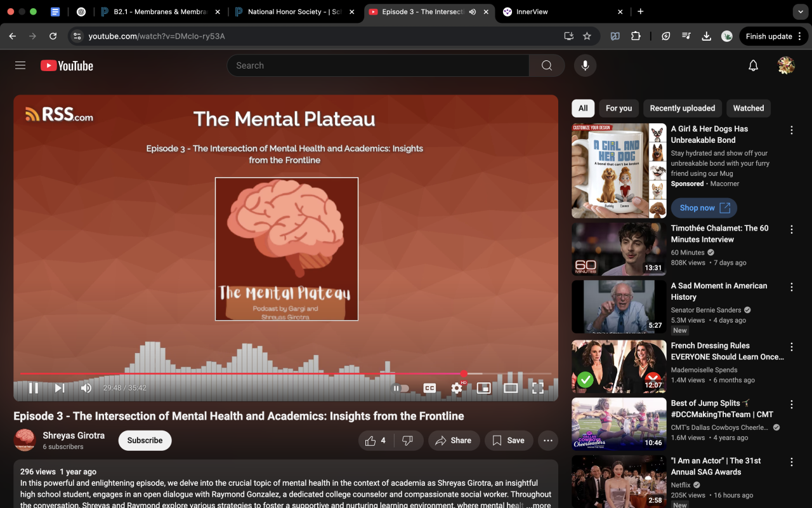The width and height of the screenshot is (812, 508).
Task: Select the All filter chip
Action: [x=583, y=108]
